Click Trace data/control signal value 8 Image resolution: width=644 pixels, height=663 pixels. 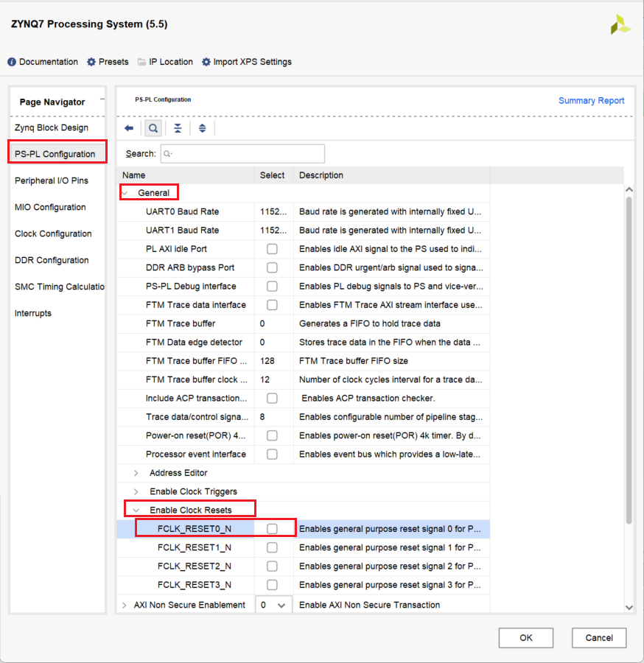point(262,417)
